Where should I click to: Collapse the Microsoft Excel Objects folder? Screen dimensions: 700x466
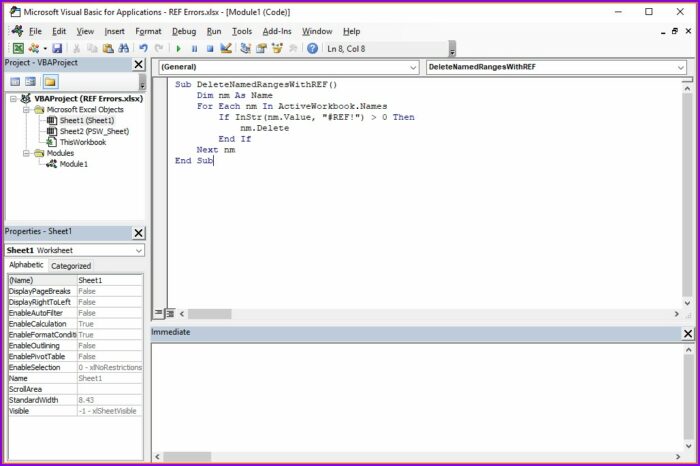click(26, 109)
